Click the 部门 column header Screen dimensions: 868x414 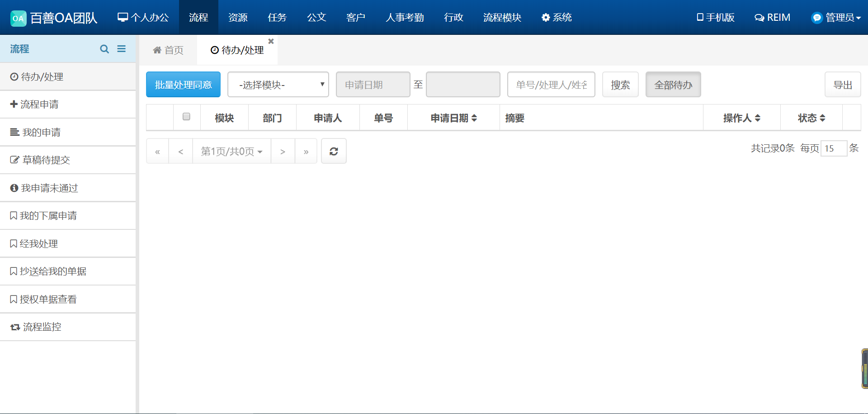tap(272, 118)
